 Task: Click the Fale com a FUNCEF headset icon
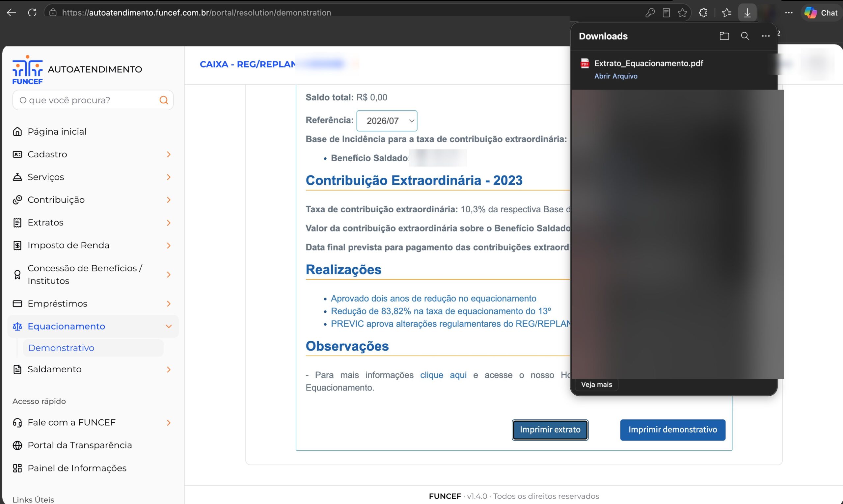(x=17, y=422)
